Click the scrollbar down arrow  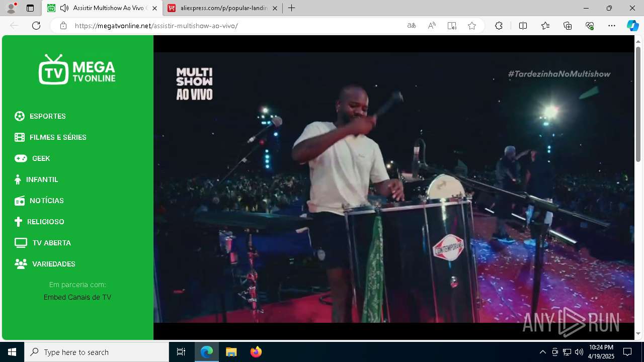point(638,333)
